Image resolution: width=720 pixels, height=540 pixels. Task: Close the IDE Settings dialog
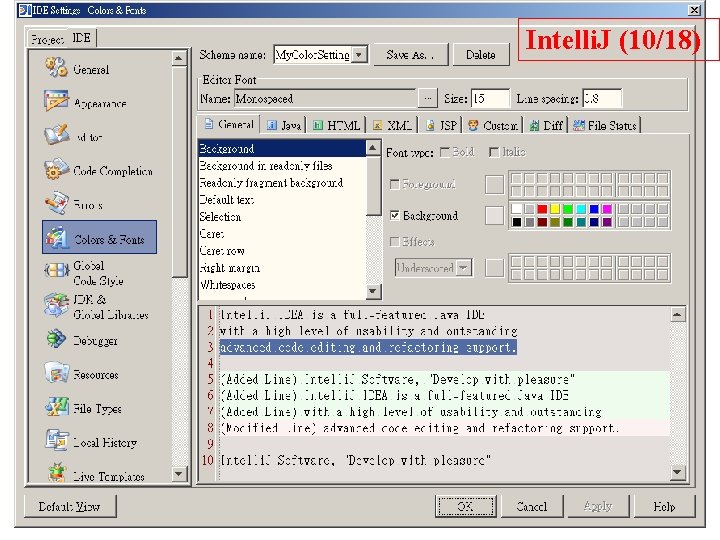click(x=694, y=10)
